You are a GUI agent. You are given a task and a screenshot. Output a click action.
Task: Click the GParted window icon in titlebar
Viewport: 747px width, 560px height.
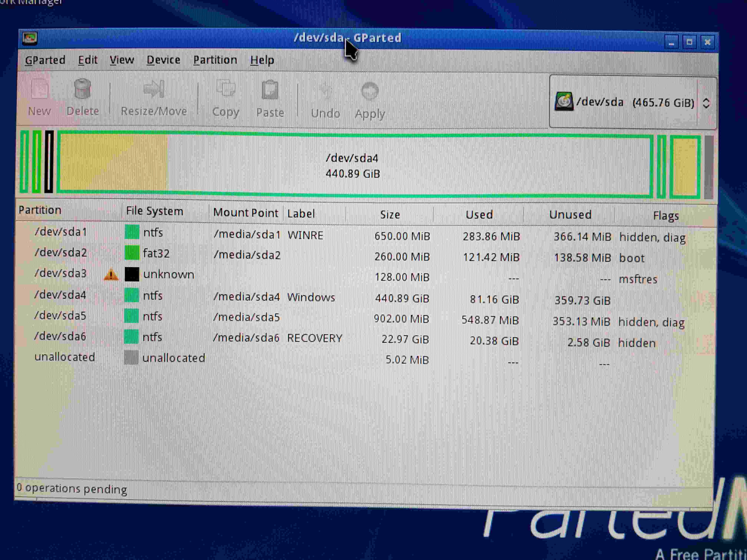pos(30,38)
